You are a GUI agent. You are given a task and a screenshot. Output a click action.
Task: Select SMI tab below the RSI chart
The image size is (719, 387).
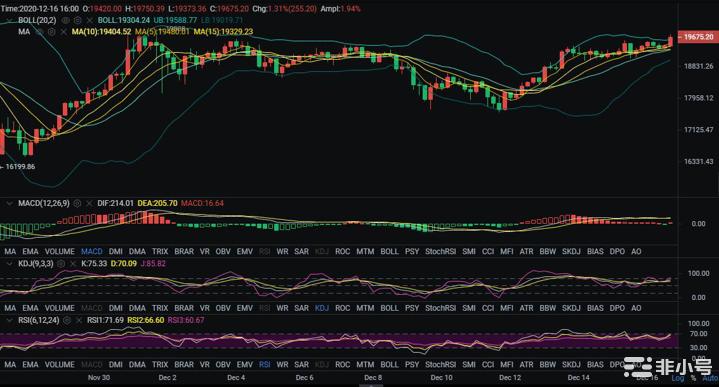469,365
